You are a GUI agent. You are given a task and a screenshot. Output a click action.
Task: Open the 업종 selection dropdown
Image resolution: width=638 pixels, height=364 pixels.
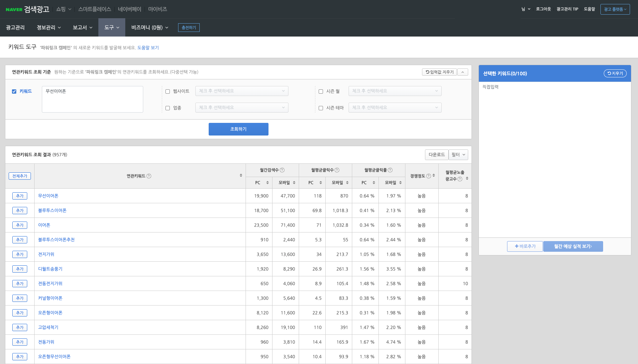coord(242,108)
